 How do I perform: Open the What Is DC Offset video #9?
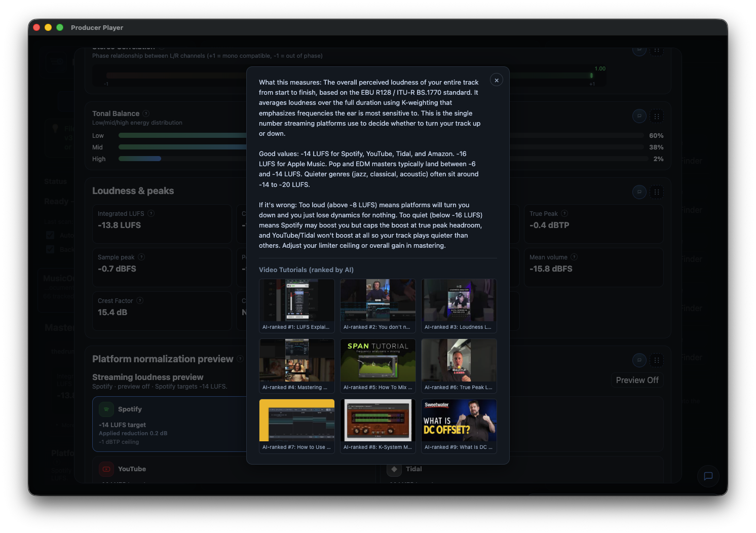coord(459,426)
